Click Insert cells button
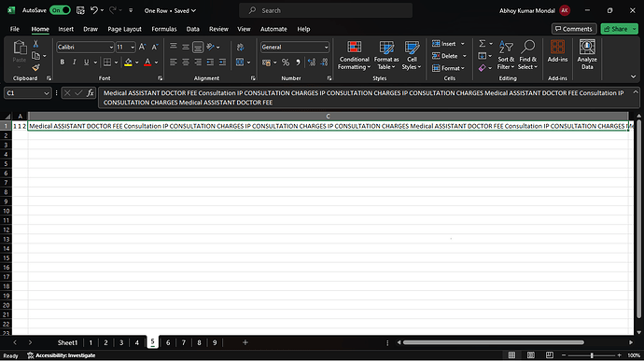 444,44
